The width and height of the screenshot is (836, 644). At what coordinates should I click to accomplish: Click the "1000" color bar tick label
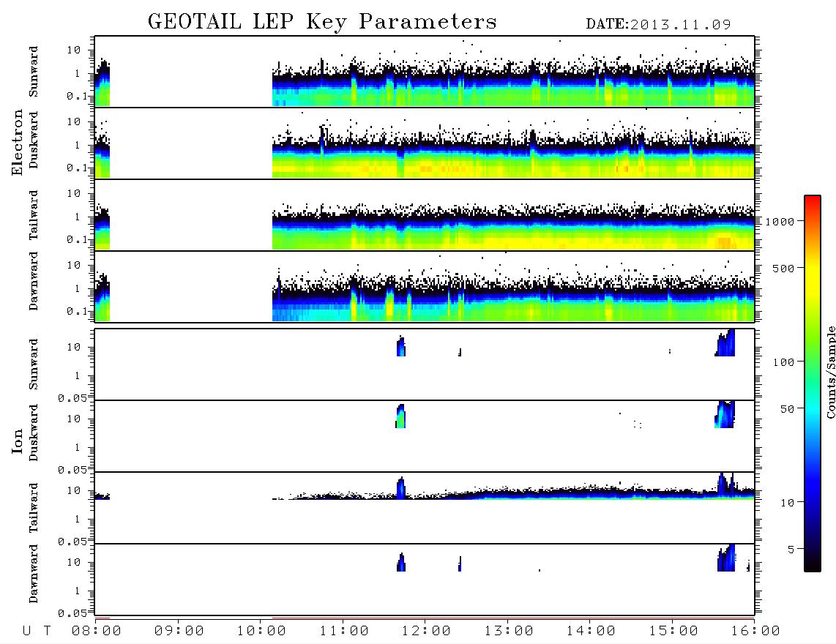(x=780, y=222)
